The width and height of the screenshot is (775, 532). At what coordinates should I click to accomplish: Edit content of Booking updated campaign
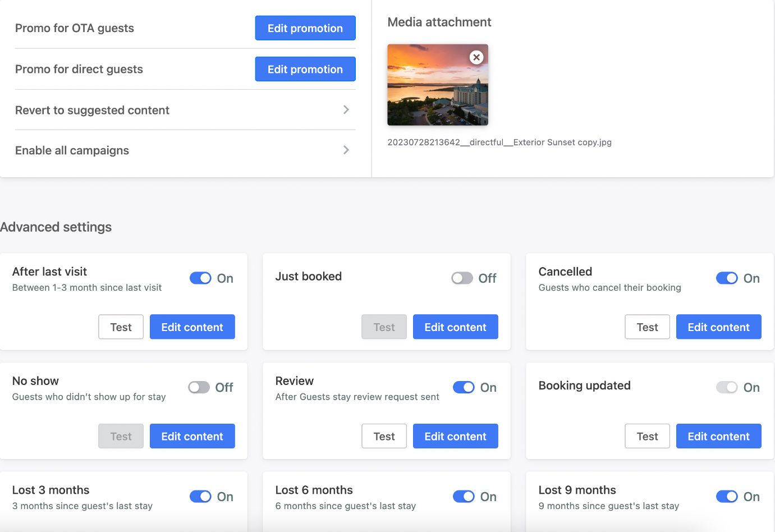718,437
